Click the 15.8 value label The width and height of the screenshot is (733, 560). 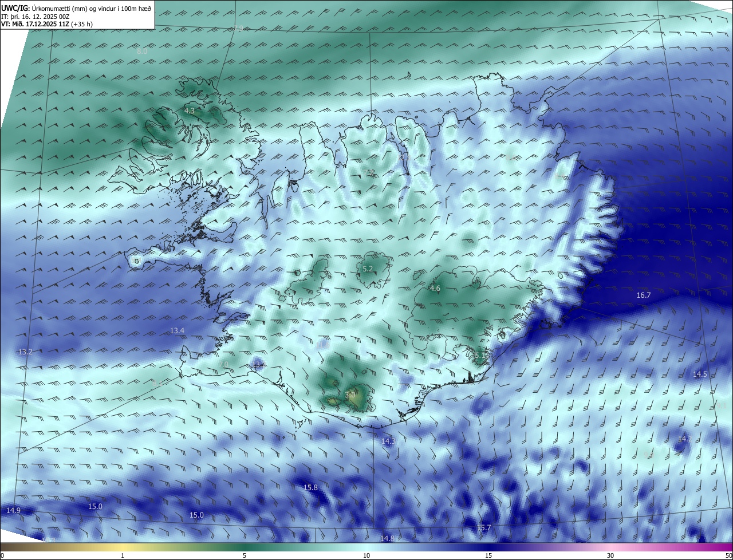pos(310,488)
